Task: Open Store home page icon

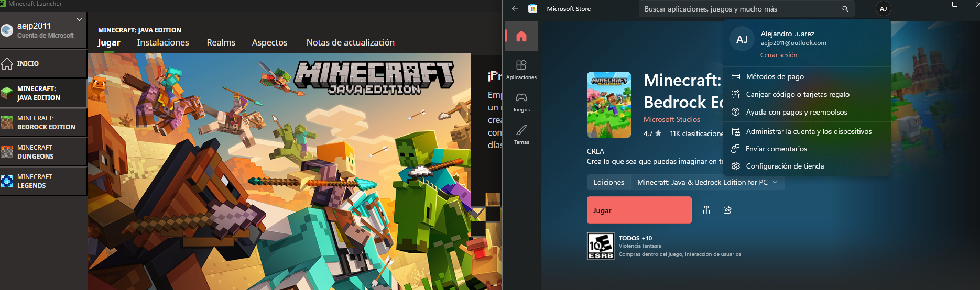Action: click(521, 36)
